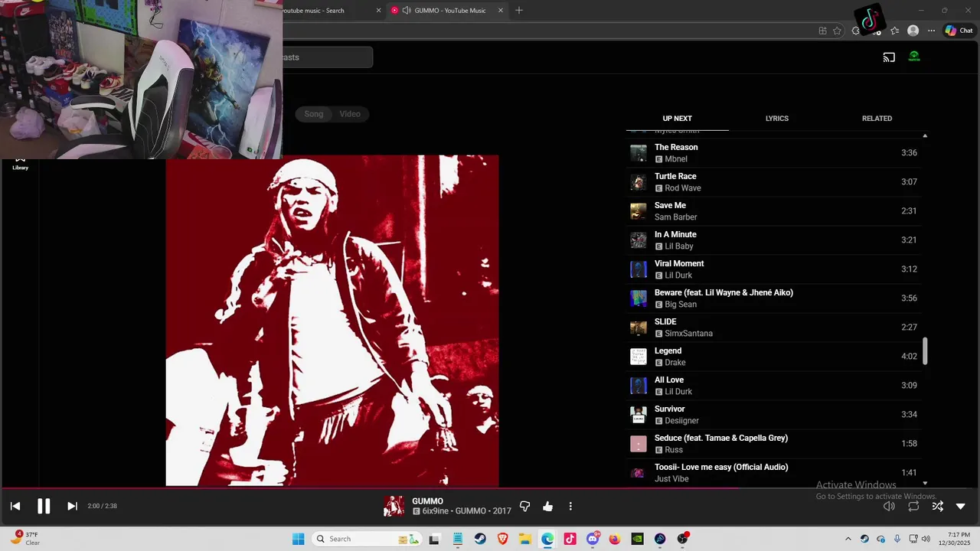Click the Seduce pink album thumbnail
This screenshot has height=551, width=980.
[639, 444]
